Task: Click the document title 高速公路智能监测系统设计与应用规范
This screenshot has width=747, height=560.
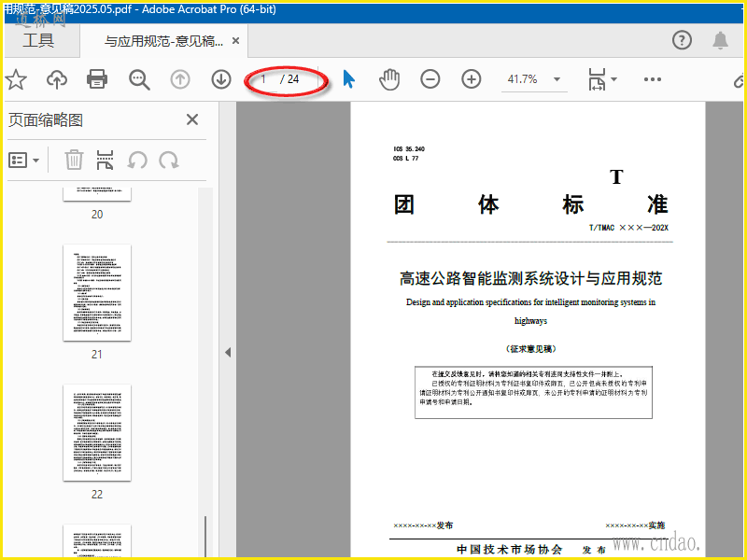Action: (x=530, y=278)
